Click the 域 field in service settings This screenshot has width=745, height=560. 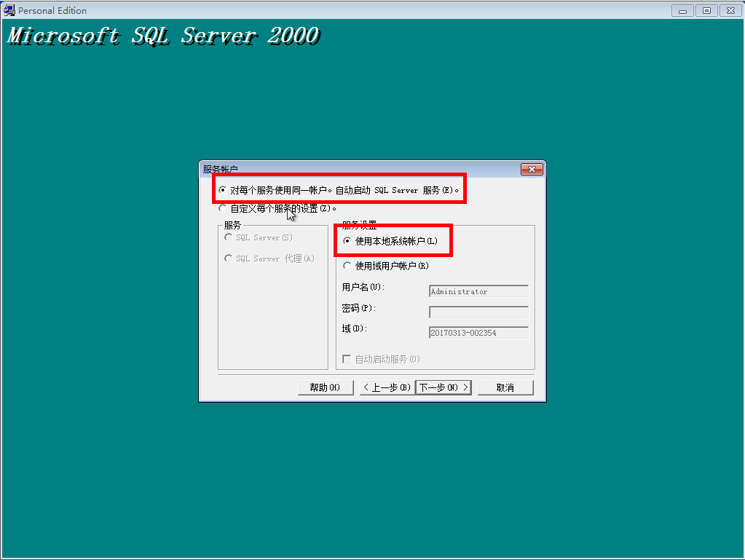click(x=478, y=333)
